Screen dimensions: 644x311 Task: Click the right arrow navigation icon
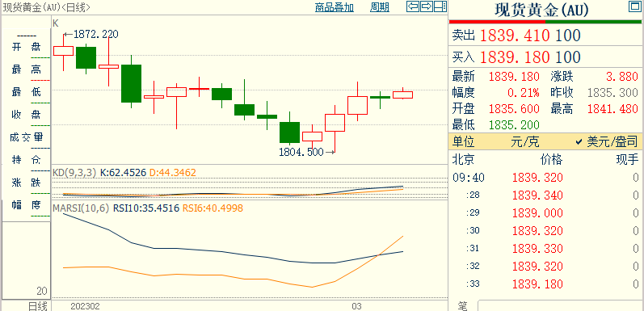(x=427, y=6)
